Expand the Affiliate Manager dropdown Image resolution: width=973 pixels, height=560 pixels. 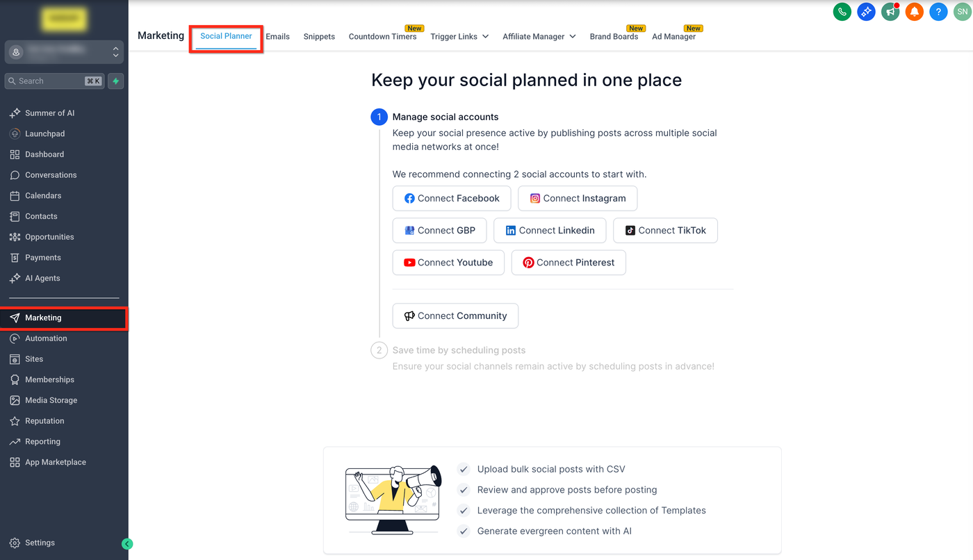click(x=539, y=37)
